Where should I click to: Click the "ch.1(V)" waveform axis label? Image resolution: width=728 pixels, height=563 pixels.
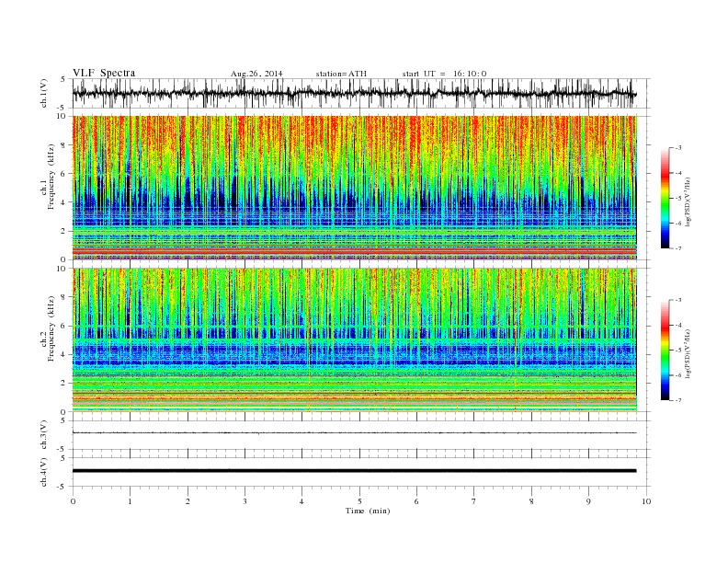tap(44, 93)
